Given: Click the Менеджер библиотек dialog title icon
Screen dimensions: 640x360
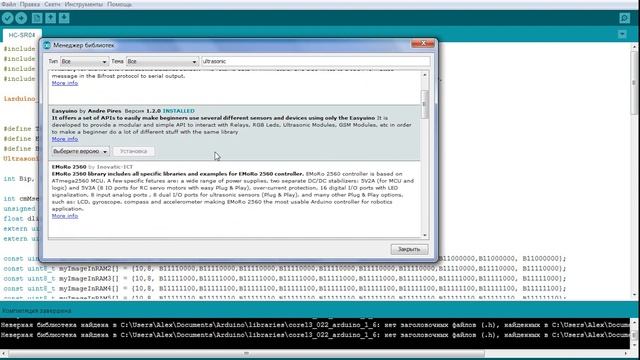Looking at the screenshot, I should [47, 45].
